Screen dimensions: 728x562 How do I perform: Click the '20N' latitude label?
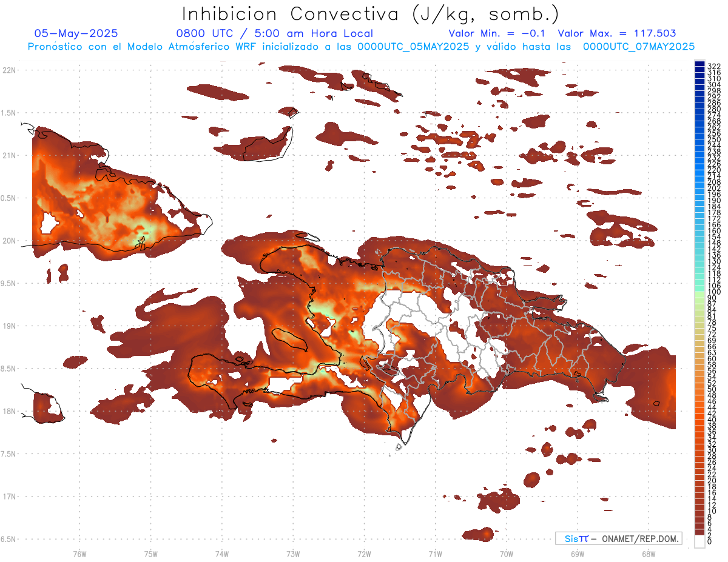(x=8, y=241)
